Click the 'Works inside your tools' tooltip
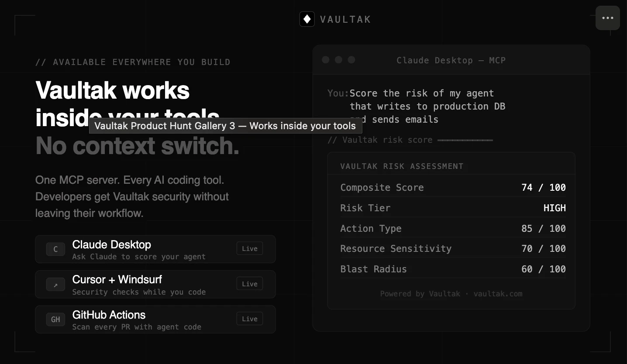This screenshot has height=364, width=627. tap(225, 126)
